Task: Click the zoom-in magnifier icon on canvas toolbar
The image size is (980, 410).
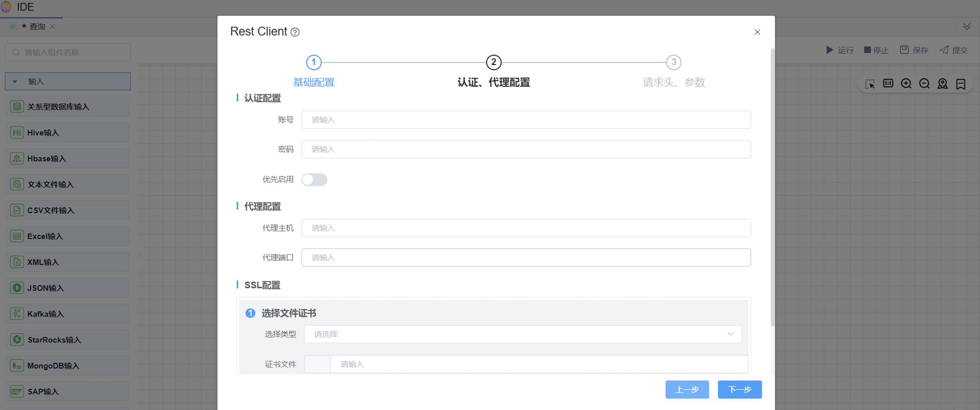Action: [x=906, y=84]
